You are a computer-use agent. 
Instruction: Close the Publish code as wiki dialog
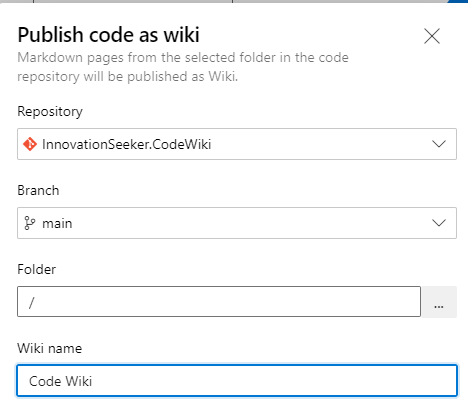(x=432, y=36)
